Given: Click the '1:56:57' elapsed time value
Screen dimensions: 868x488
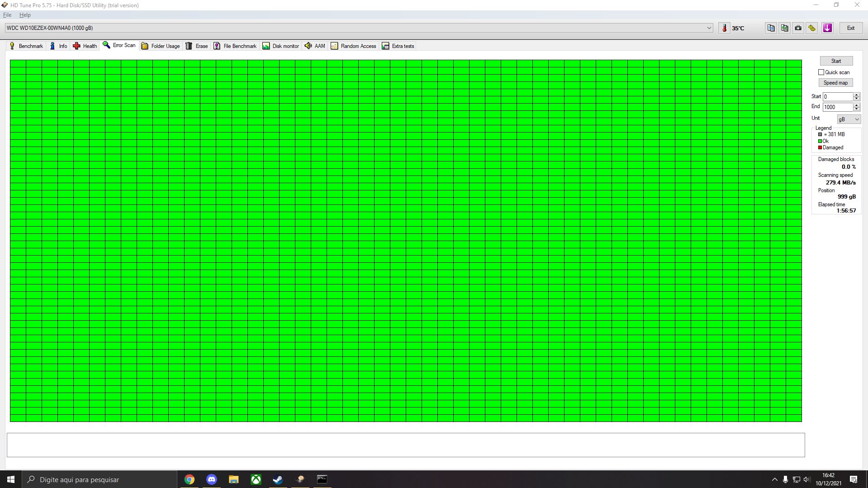Looking at the screenshot, I should tap(846, 211).
